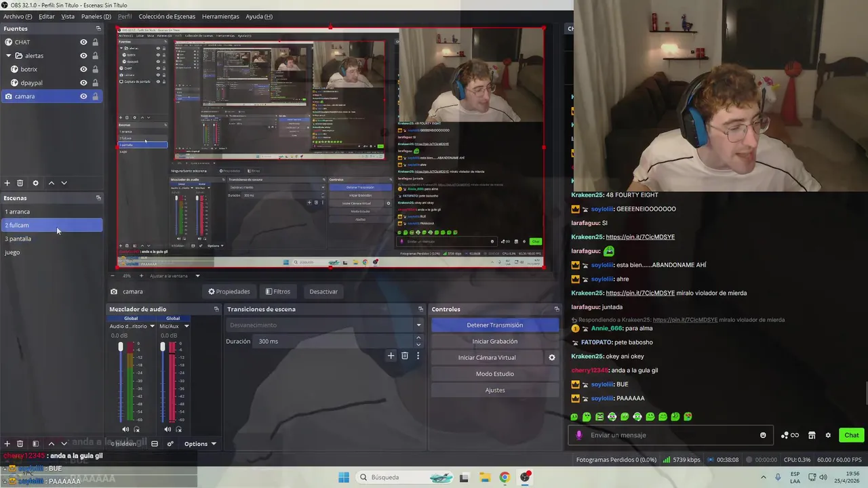Undock the Mezclador de audio panel
The height and width of the screenshot is (488, 868).
click(x=216, y=309)
